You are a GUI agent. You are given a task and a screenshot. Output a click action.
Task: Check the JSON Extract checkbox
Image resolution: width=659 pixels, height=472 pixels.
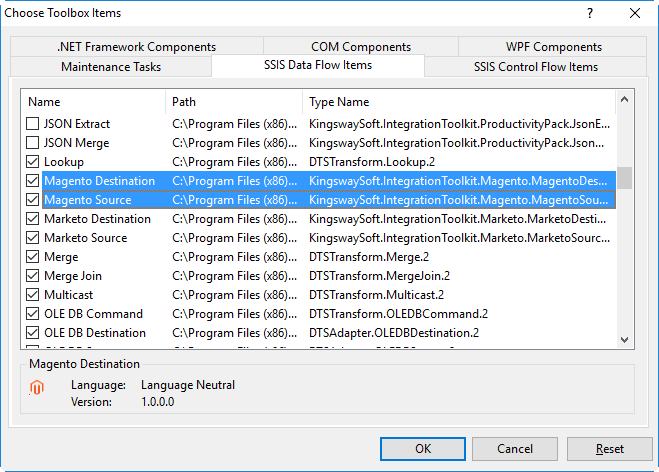click(32, 124)
